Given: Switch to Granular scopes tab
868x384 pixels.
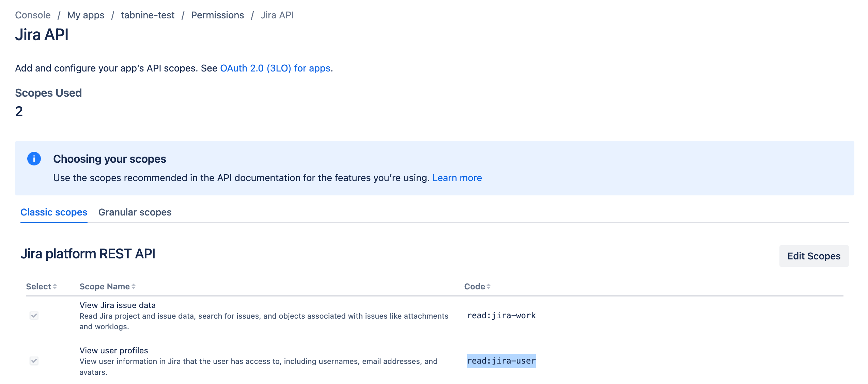Looking at the screenshot, I should [x=135, y=212].
